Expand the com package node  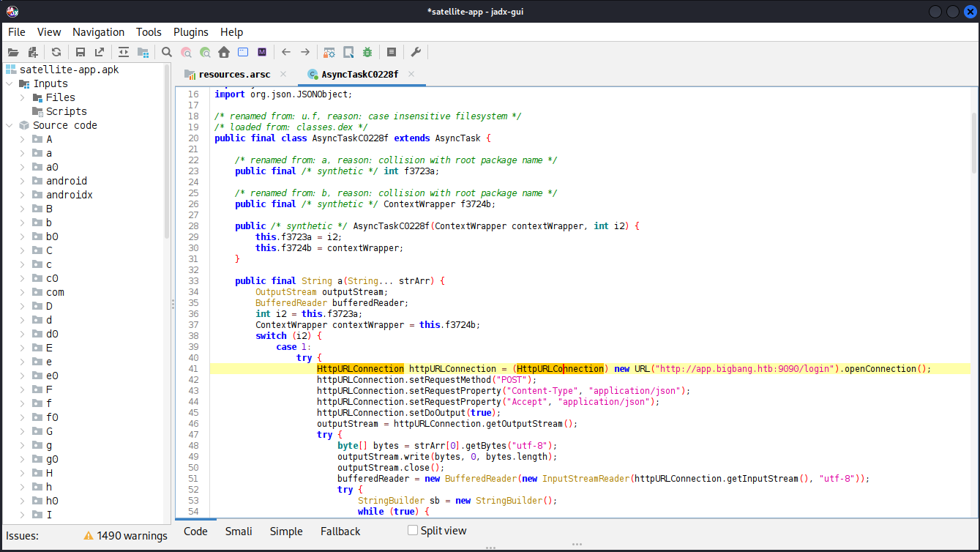coord(23,292)
